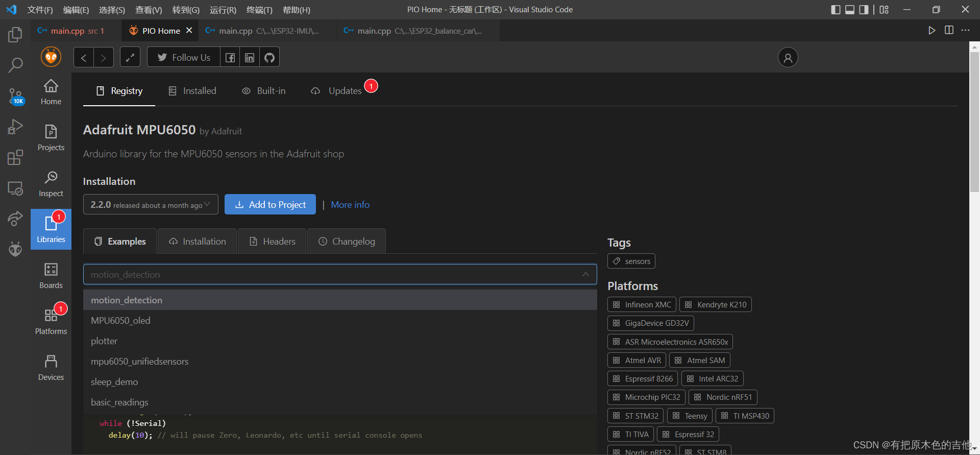Navigate forward with the right arrow button
This screenshot has width=980, height=455.
(104, 57)
